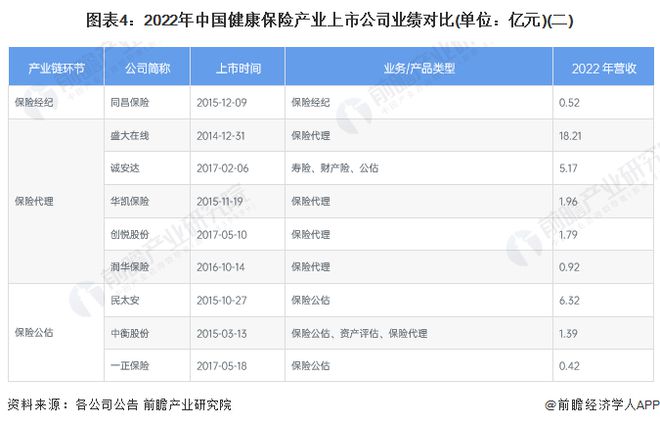660x425 pixels.
Task: Select the revenue value 1.96
Action: pos(568,201)
